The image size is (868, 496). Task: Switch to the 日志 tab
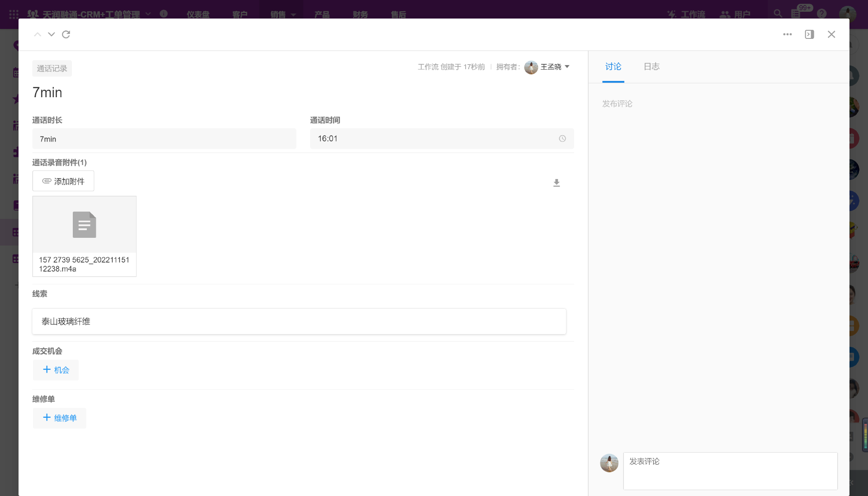pos(651,67)
